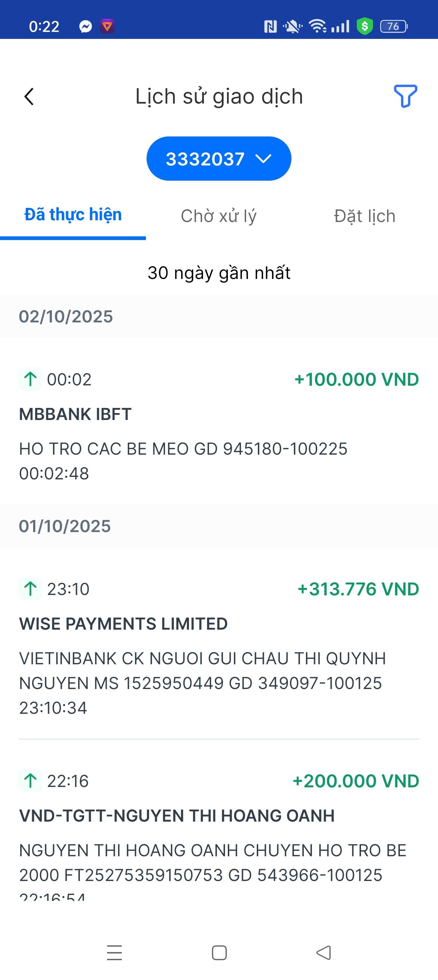
Task: Tap the +313.776 VND amount
Action: [x=358, y=589]
